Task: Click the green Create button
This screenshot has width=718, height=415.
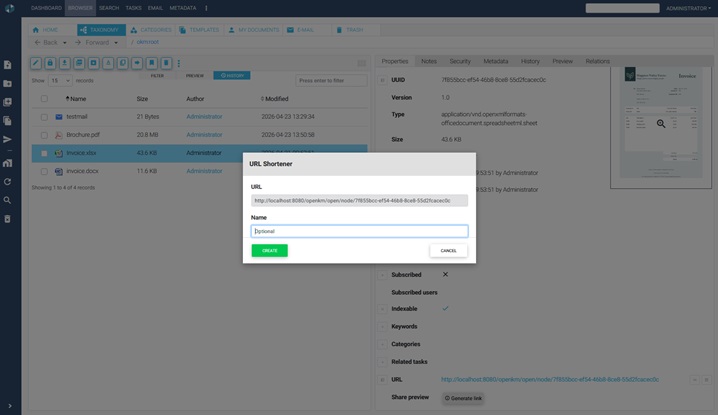Action: (269, 251)
